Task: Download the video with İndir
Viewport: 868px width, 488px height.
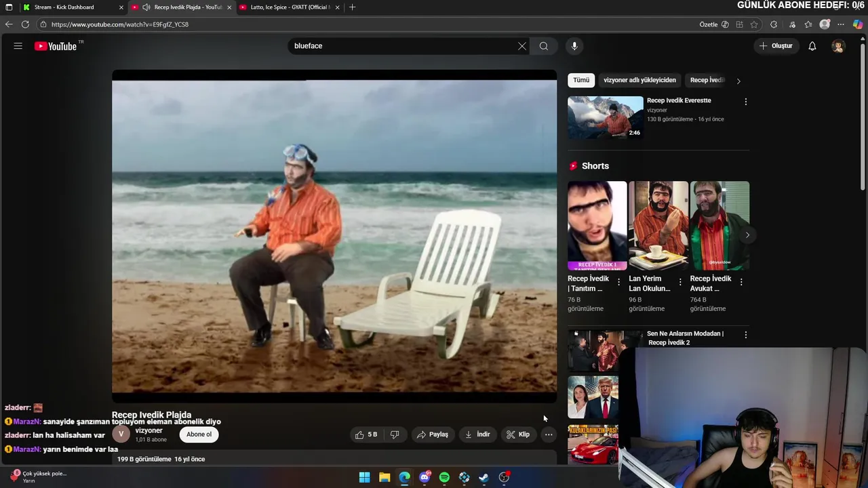Action: (477, 434)
